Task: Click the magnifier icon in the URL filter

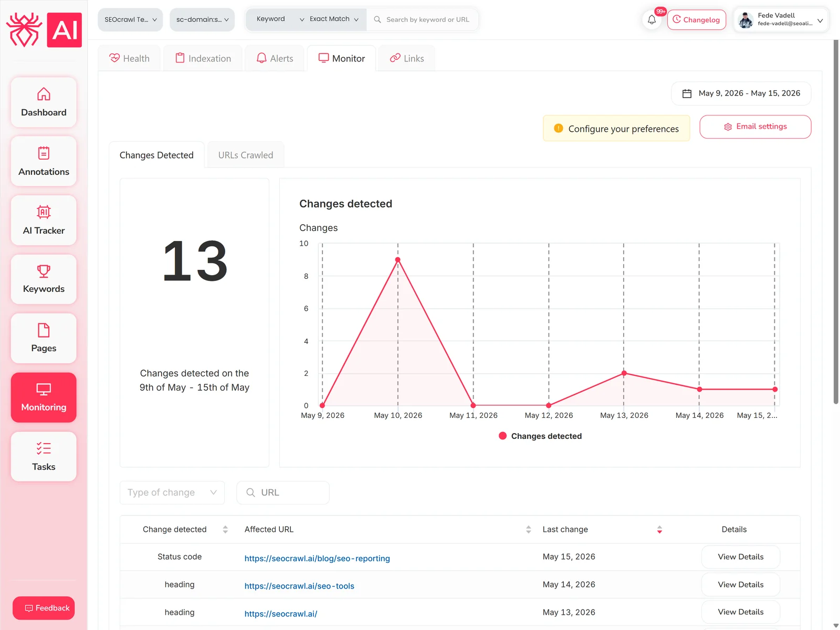Action: pos(250,492)
